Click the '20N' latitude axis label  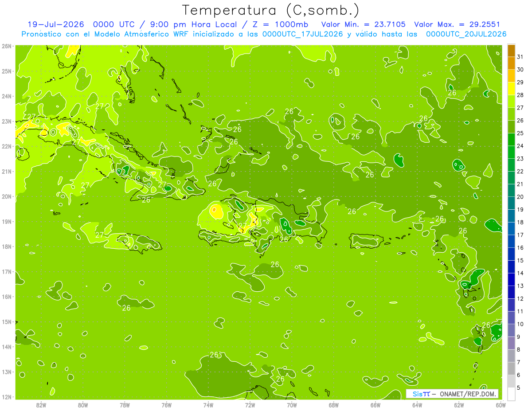click(7, 196)
